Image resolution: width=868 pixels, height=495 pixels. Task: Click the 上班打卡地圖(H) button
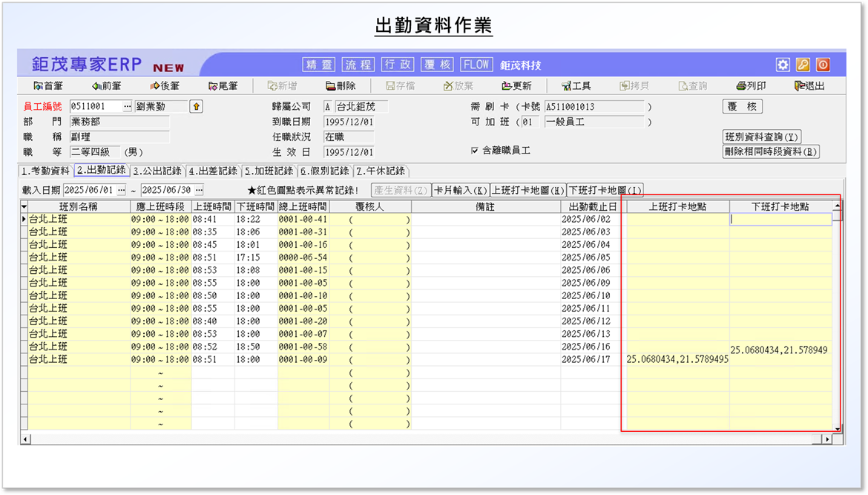click(x=527, y=190)
